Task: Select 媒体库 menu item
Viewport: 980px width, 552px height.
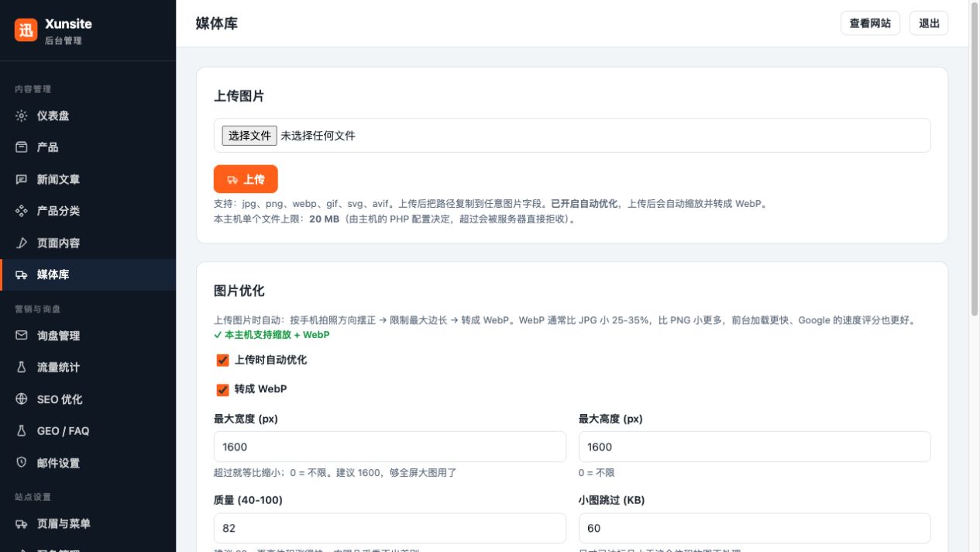Action: (88, 274)
